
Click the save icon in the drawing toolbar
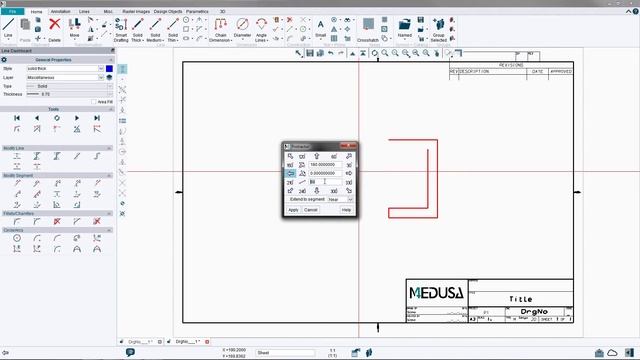click(310, 53)
